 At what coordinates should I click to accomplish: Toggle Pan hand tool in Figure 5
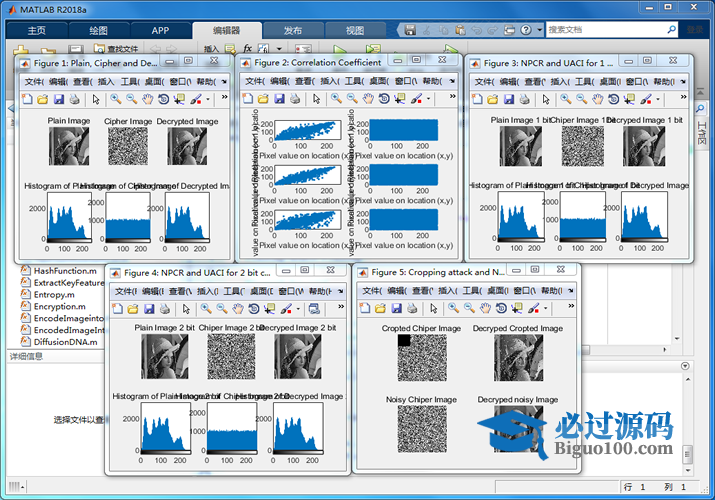click(486, 308)
